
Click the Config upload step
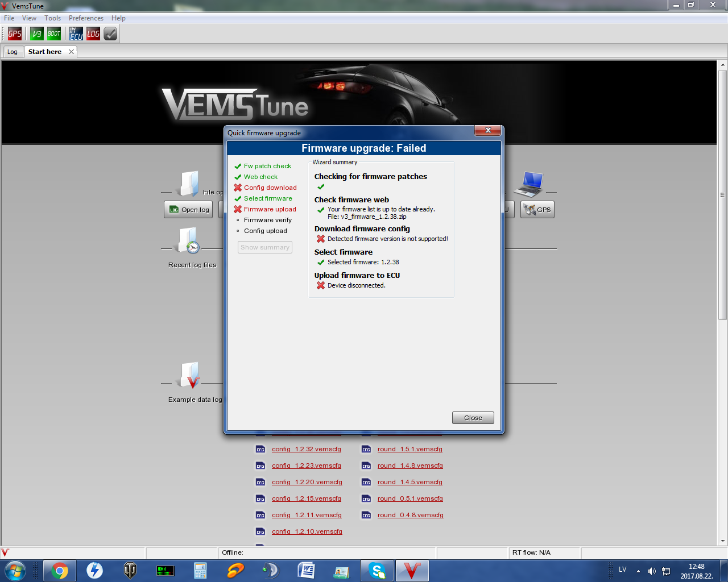click(266, 231)
